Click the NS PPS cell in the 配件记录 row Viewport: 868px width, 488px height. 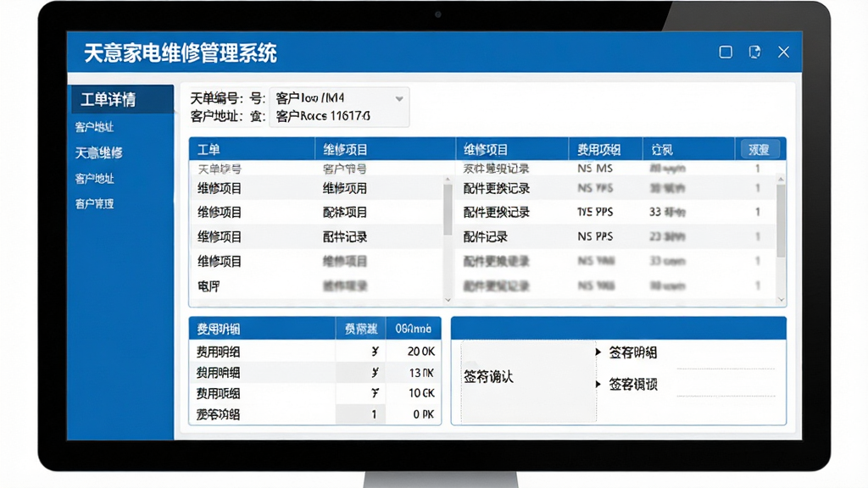(595, 236)
